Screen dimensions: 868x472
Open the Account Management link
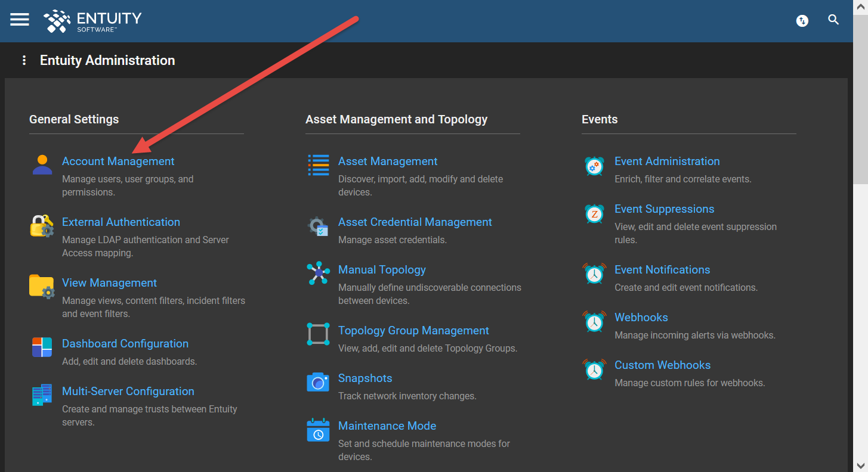(118, 162)
